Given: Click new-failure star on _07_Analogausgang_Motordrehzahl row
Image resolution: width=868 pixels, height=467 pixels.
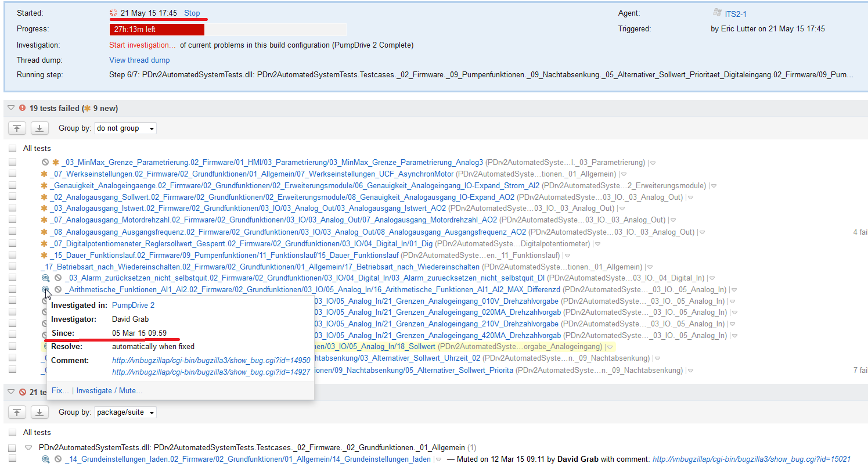Looking at the screenshot, I should 44,220.
